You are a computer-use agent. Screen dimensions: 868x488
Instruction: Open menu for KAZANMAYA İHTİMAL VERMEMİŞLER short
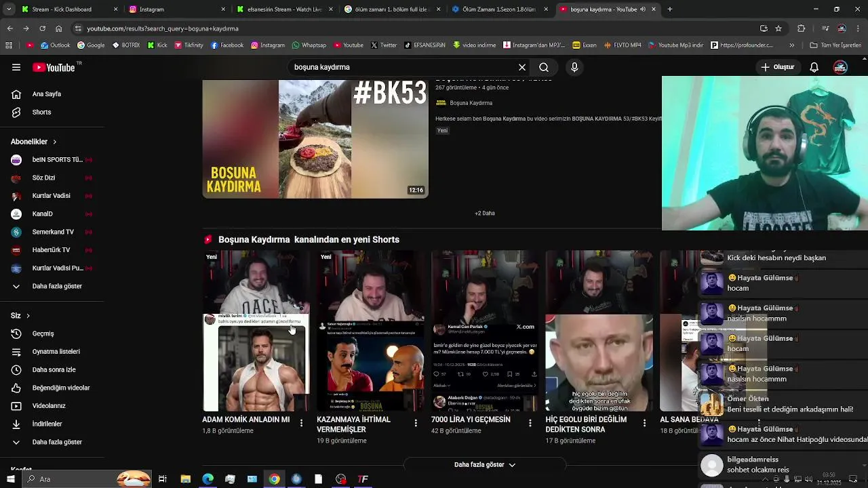click(416, 423)
